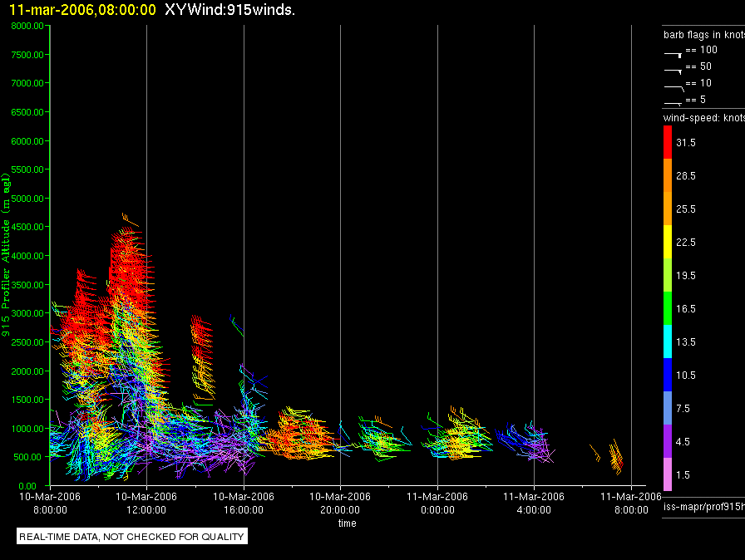Screen dimensions: 745x560
Task: Click the '== 5' barb legend value
Action: click(x=696, y=100)
